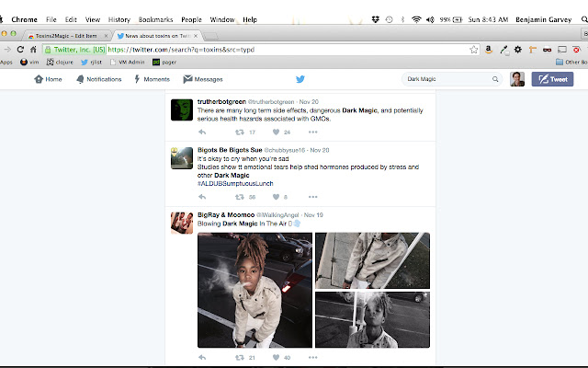Like the Bigots Be Bigots Sue tweet
This screenshot has height=368, width=588.
tap(276, 197)
